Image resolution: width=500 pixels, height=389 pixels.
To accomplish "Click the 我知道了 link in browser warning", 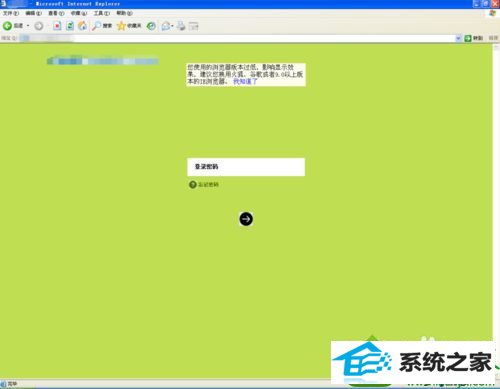I will pos(245,81).
